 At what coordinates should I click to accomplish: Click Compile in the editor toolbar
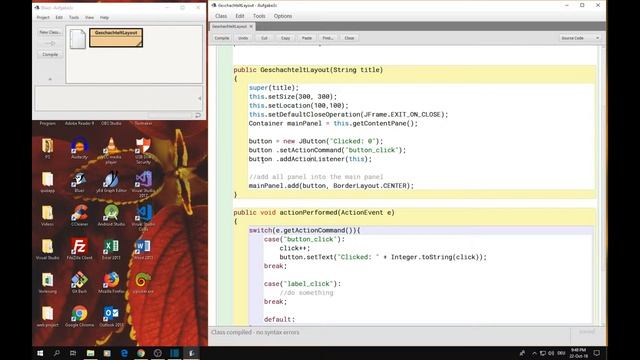[x=222, y=38]
